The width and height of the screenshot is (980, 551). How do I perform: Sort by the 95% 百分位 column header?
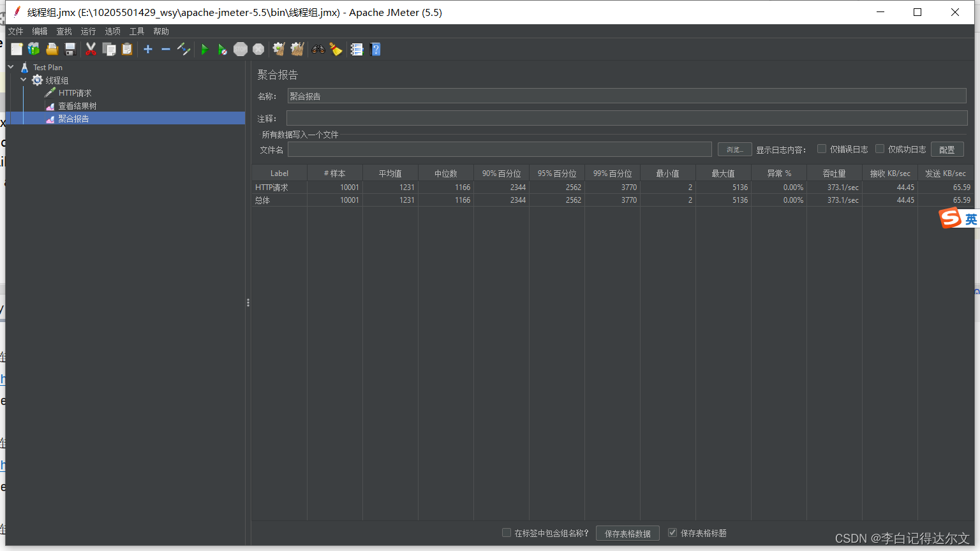[x=557, y=173]
